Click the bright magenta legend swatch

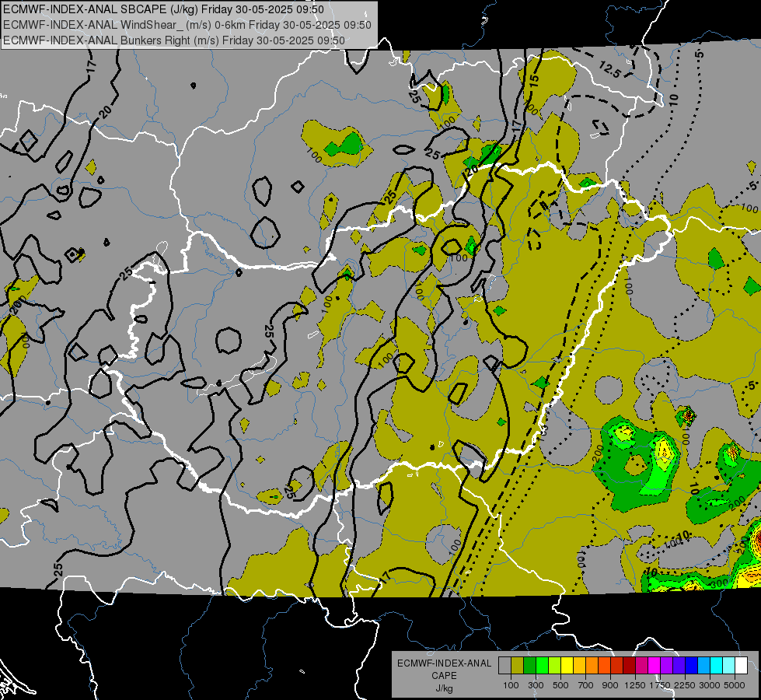tap(655, 665)
